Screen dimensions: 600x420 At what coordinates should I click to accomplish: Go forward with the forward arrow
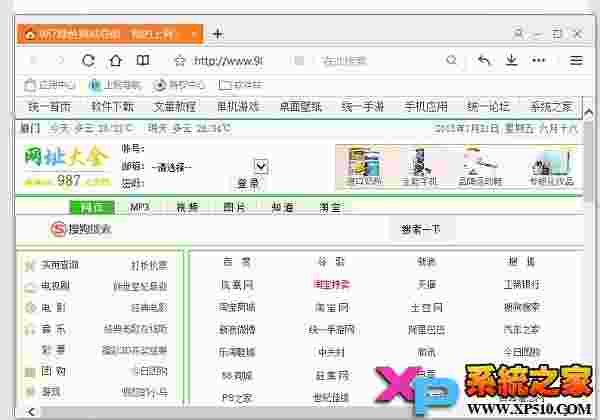pyautogui.click(x=60, y=60)
